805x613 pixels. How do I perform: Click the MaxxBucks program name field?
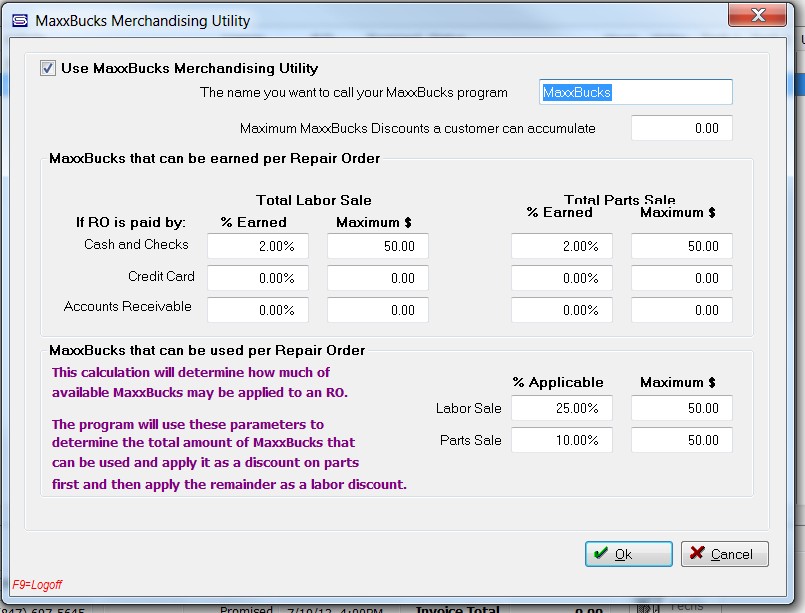point(636,92)
